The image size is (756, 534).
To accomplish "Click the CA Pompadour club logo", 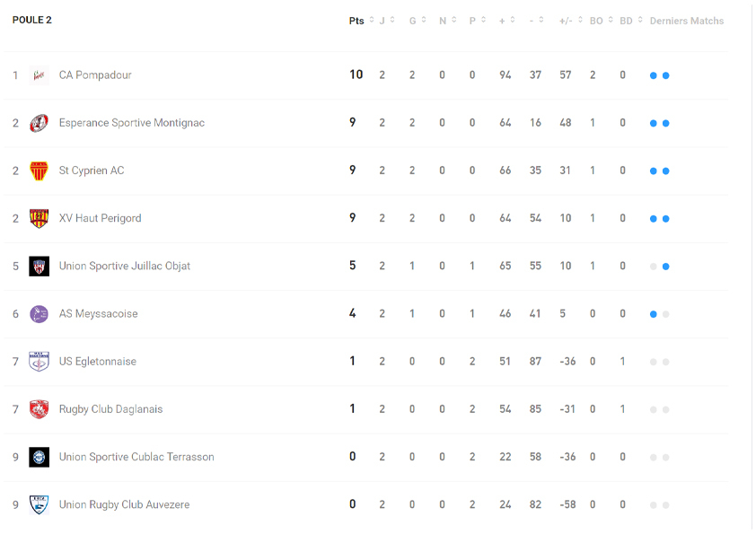I will coord(39,75).
